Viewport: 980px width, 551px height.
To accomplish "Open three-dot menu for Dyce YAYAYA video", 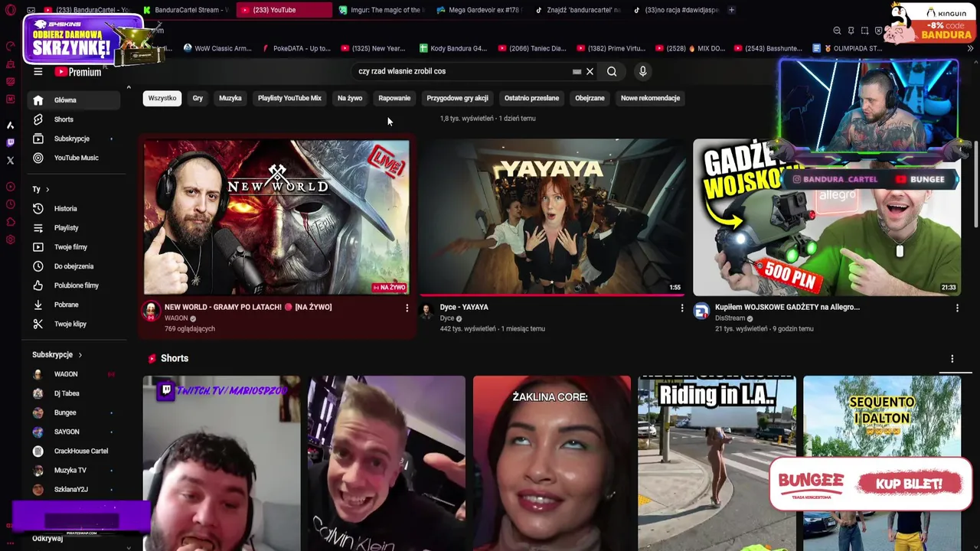I will (x=681, y=308).
